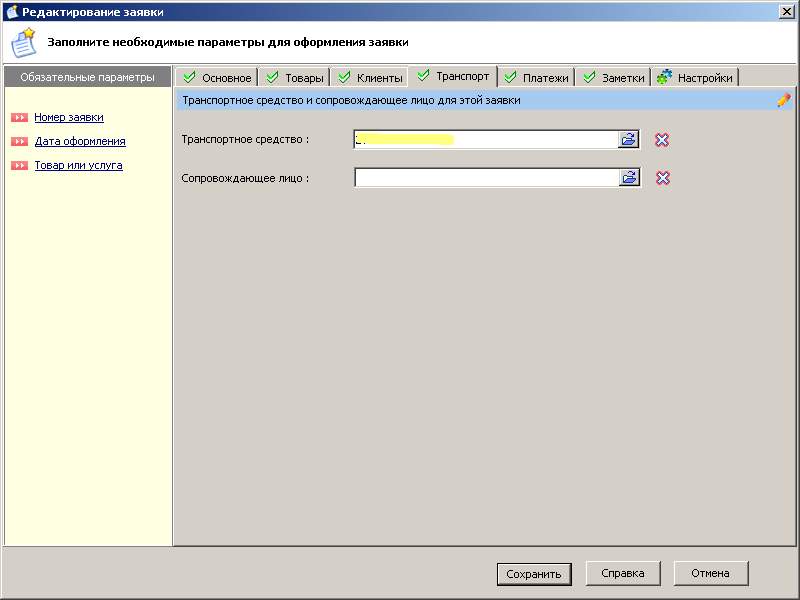
Task: Click the Справка help button
Action: click(x=622, y=573)
